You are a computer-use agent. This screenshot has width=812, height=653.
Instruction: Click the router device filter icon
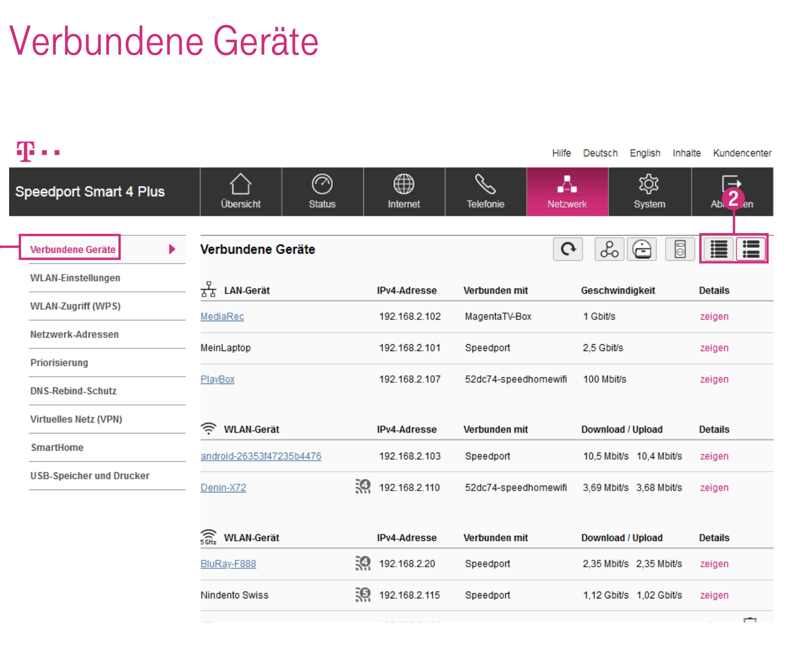(x=642, y=249)
